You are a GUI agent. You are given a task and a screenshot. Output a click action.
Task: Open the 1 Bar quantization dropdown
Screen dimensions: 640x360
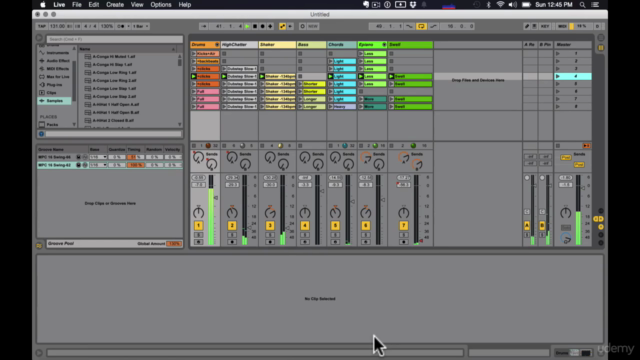click(140, 26)
